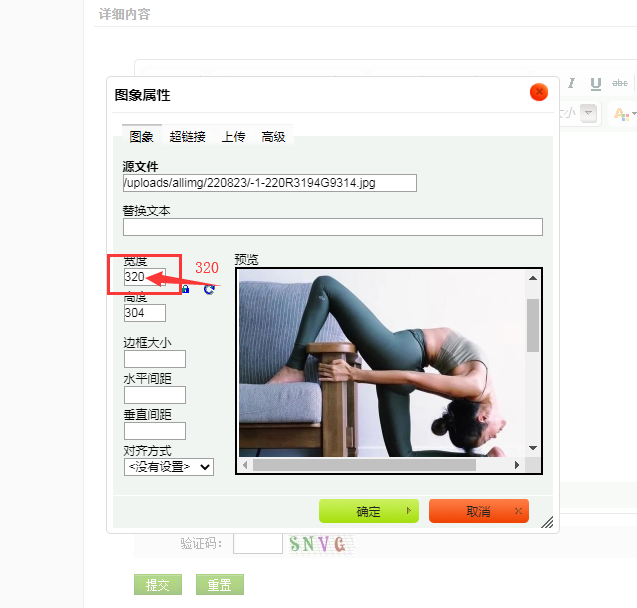Switch to the 上传 tab
The width and height of the screenshot is (637, 608).
pyautogui.click(x=234, y=136)
